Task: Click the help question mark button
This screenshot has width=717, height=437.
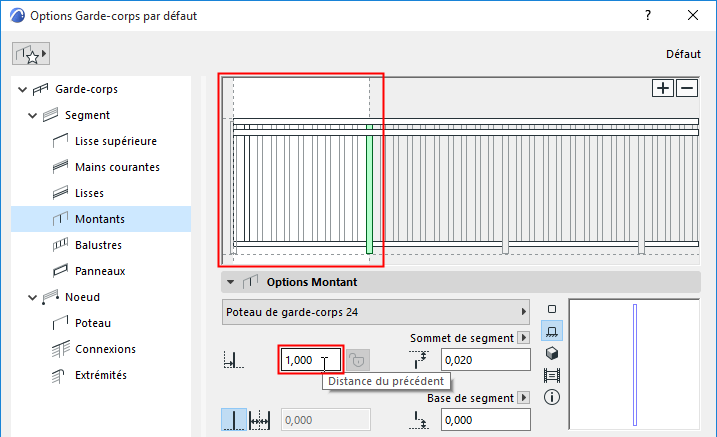Action: 647,16
